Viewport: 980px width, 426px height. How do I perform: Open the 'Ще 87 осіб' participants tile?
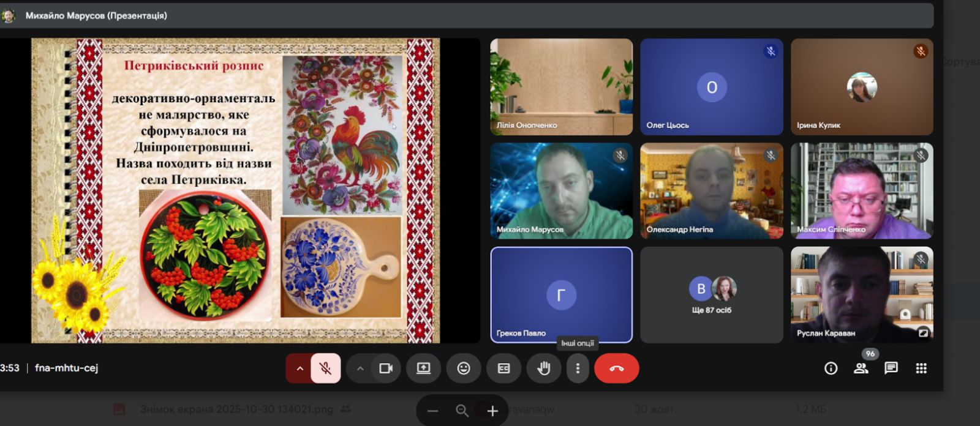[711, 295]
